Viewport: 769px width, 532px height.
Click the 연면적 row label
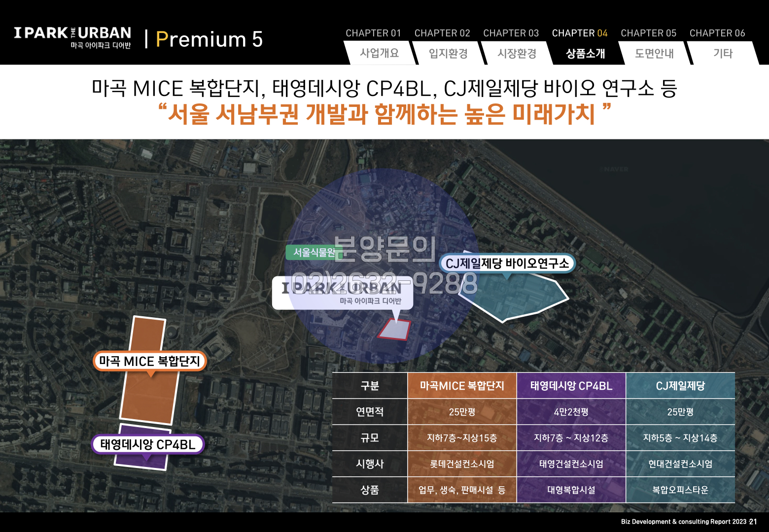pyautogui.click(x=370, y=412)
